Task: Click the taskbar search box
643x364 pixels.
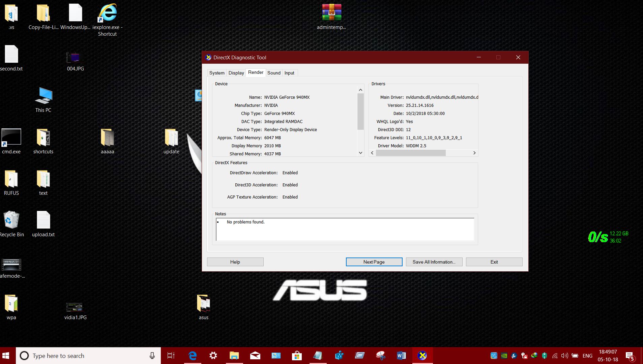Action: click(88, 356)
